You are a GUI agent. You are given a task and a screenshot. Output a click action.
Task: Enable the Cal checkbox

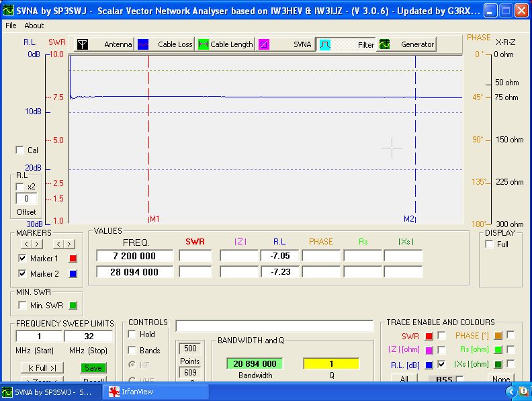20,150
